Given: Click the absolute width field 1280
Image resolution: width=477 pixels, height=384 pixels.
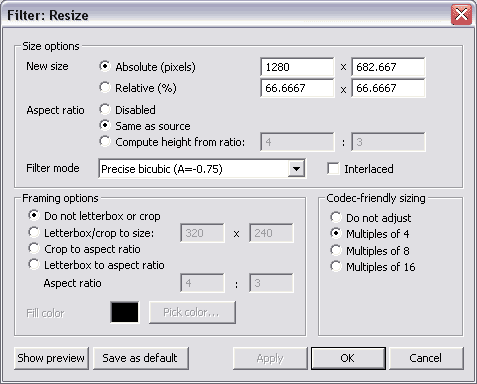Looking at the screenshot, I should tap(297, 67).
